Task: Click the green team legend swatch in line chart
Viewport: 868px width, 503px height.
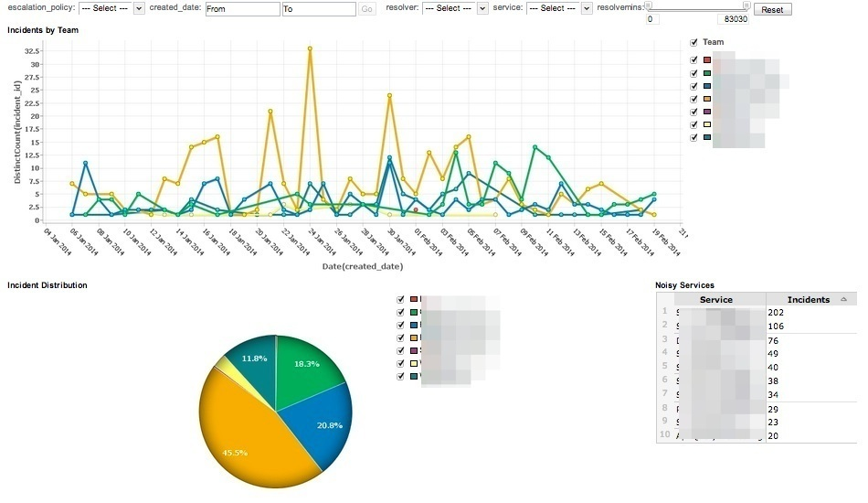Action: click(706, 73)
